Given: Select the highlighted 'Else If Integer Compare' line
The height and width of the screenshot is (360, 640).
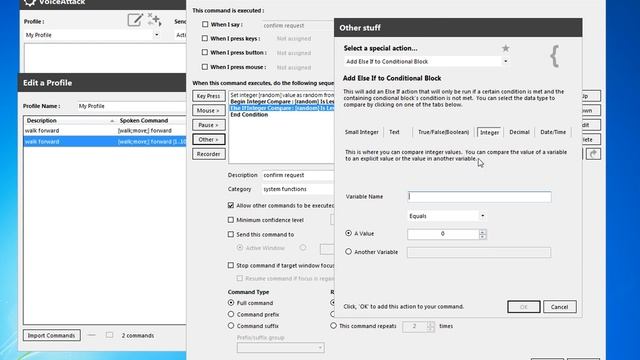Looking at the screenshot, I should point(282,108).
